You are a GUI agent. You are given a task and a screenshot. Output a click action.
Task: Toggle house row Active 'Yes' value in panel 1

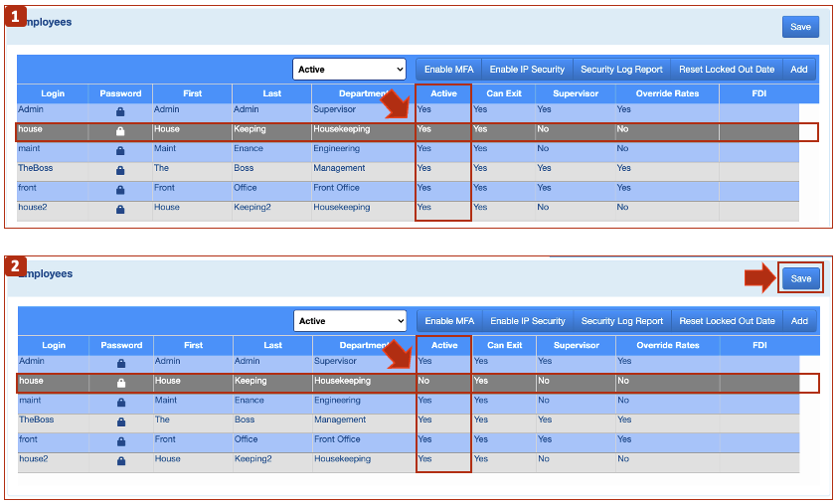[425, 130]
